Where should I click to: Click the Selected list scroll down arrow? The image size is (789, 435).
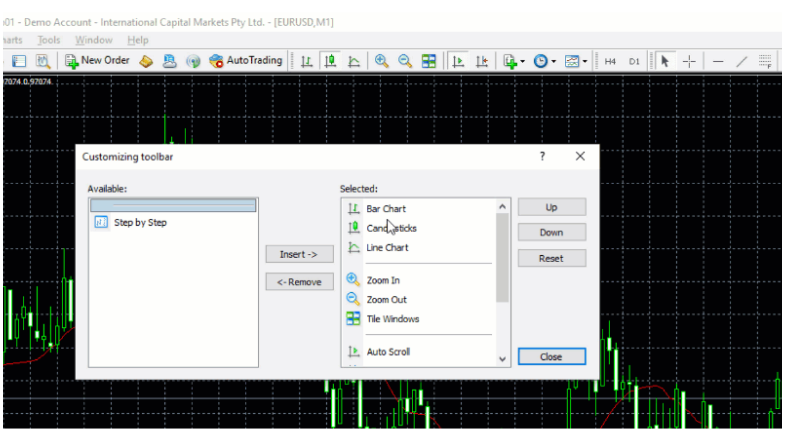502,358
